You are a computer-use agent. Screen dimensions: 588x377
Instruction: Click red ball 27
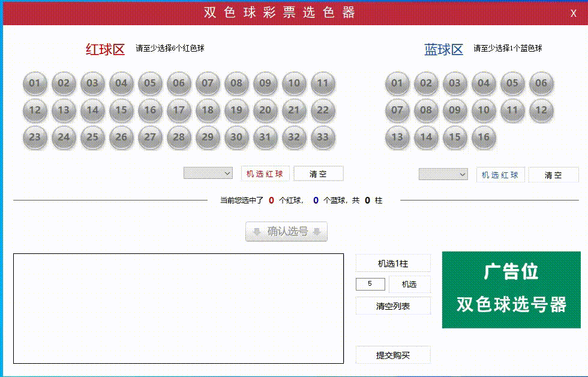pyautogui.click(x=150, y=137)
